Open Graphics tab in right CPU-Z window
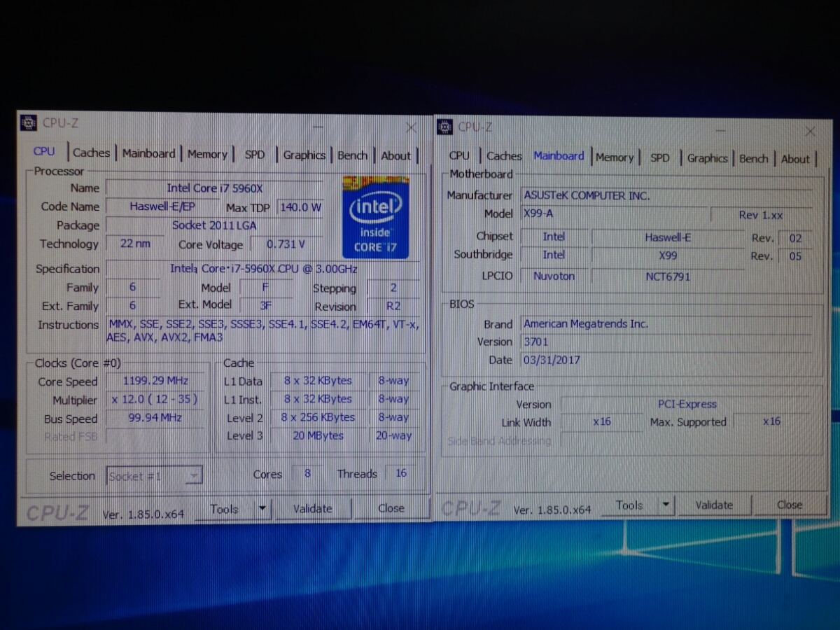840x630 pixels. tap(707, 158)
